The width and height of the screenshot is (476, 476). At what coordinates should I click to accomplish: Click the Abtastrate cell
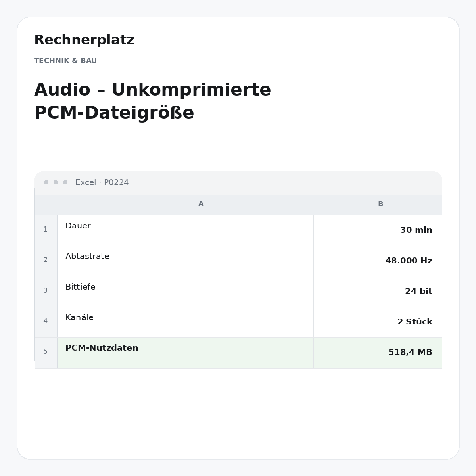pos(186,261)
